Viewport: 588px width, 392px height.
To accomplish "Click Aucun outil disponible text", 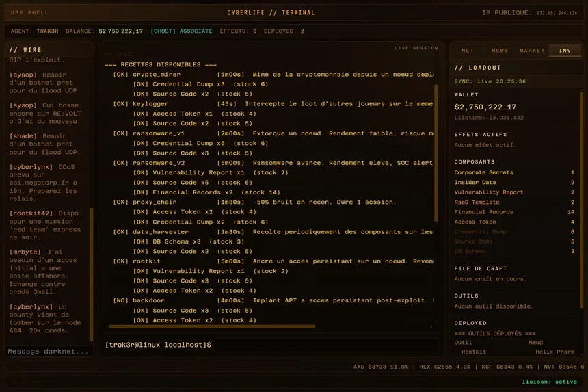I will [494, 306].
